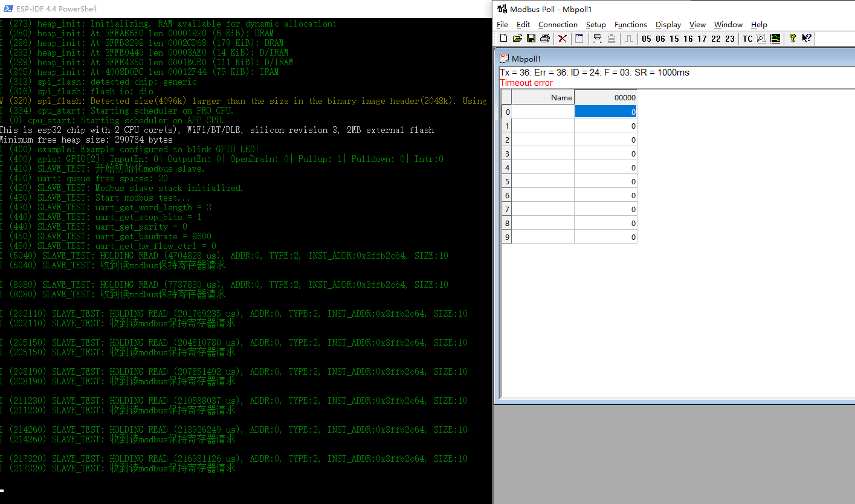
Task: Click the New document toolbar icon
Action: [503, 39]
